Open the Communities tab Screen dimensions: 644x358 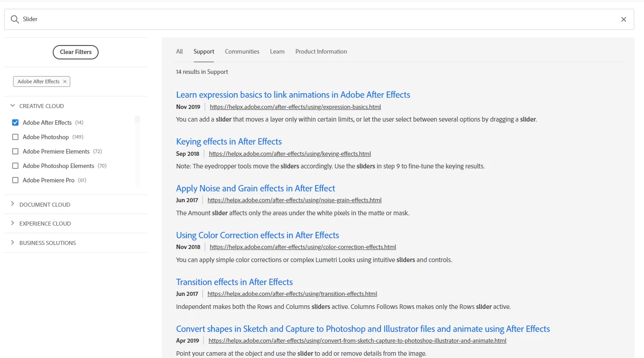[242, 51]
